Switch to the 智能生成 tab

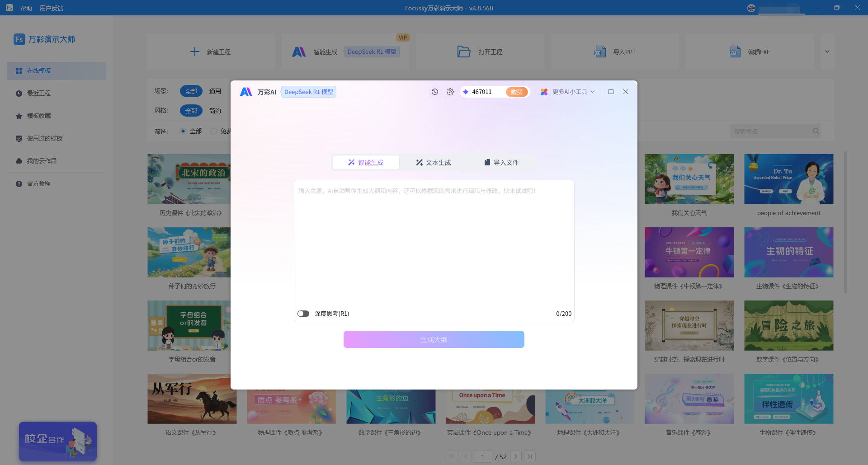(x=366, y=163)
